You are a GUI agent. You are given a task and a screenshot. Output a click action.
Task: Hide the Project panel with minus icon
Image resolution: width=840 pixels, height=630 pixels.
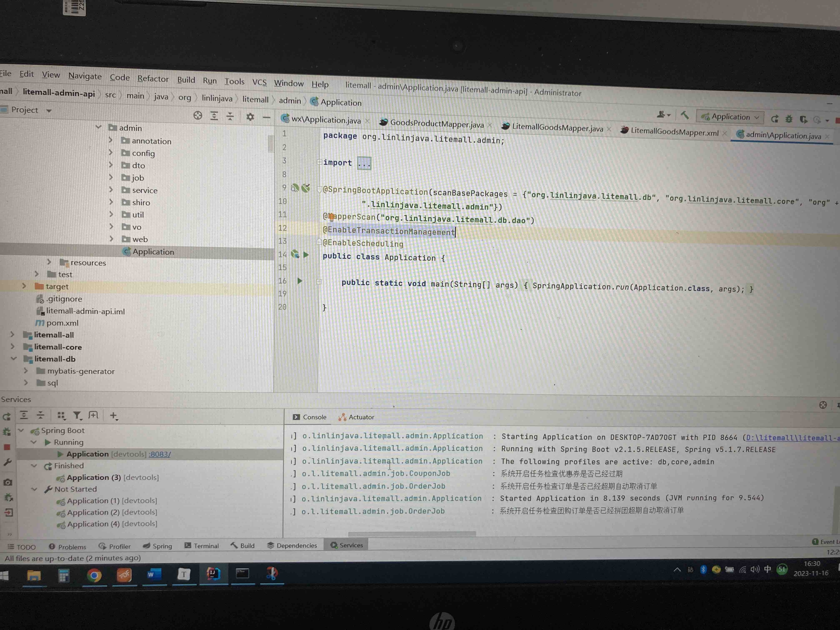pos(267,117)
